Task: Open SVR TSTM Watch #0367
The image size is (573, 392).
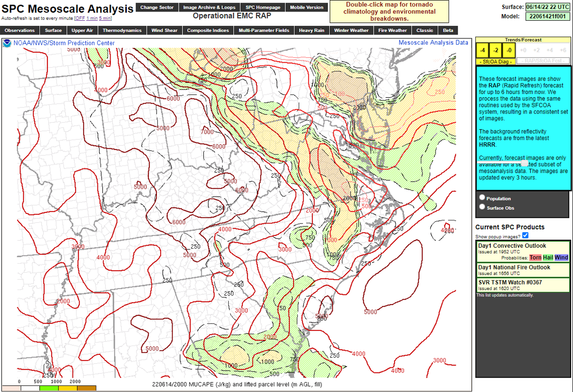Action: click(x=510, y=282)
